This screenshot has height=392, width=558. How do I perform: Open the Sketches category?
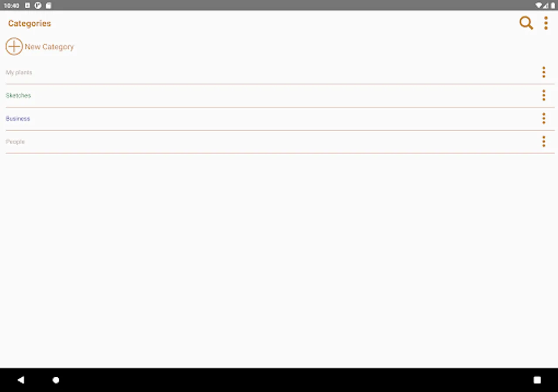(280, 95)
